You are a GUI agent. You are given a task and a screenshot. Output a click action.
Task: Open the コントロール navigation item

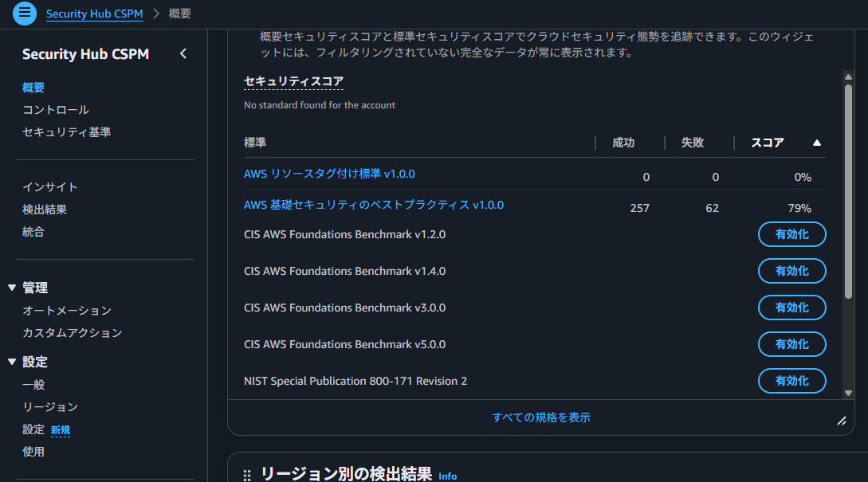[56, 110]
